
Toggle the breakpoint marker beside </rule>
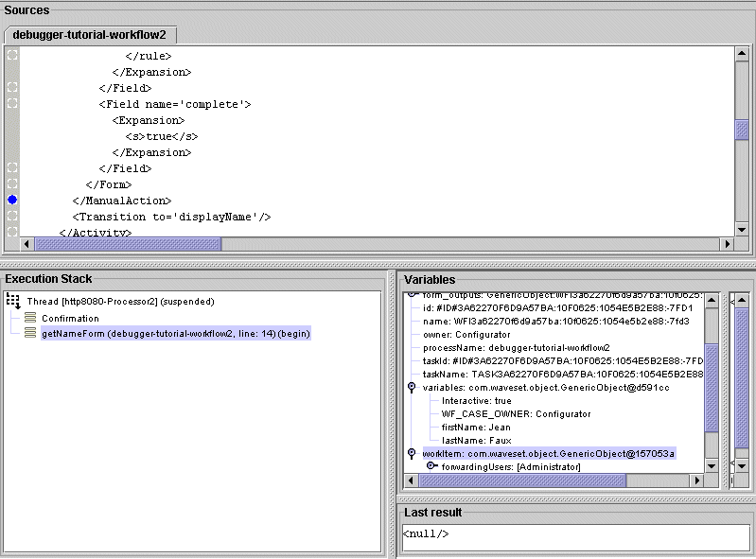(x=12, y=56)
